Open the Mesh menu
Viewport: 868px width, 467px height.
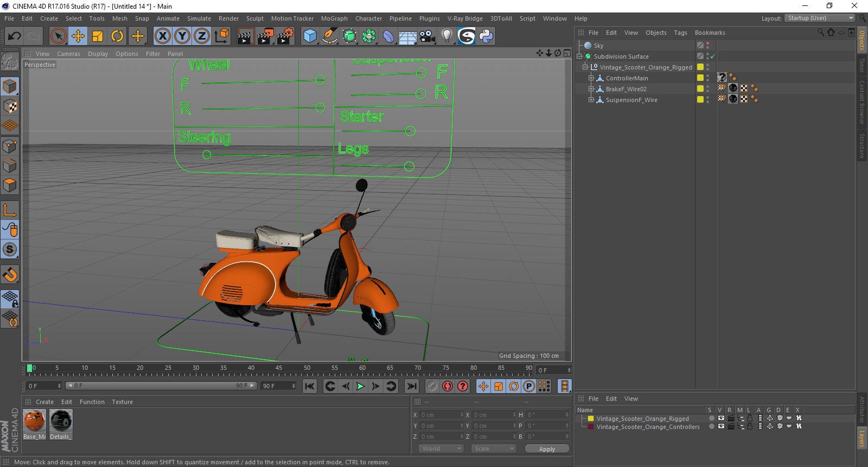120,18
